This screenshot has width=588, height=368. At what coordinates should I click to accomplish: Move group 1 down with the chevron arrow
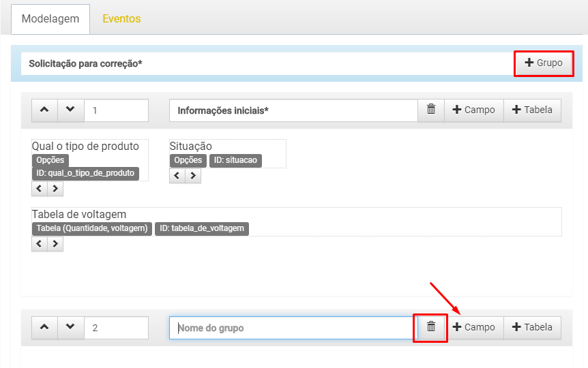tap(70, 110)
